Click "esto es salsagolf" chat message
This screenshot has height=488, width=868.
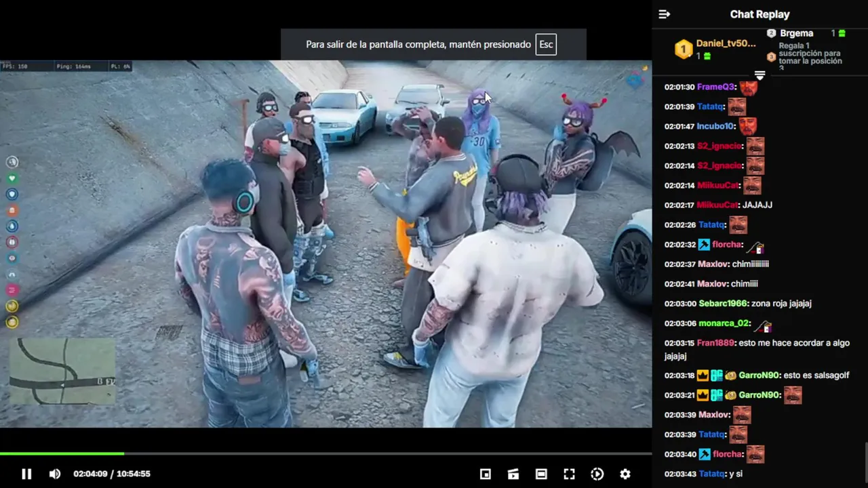point(816,375)
